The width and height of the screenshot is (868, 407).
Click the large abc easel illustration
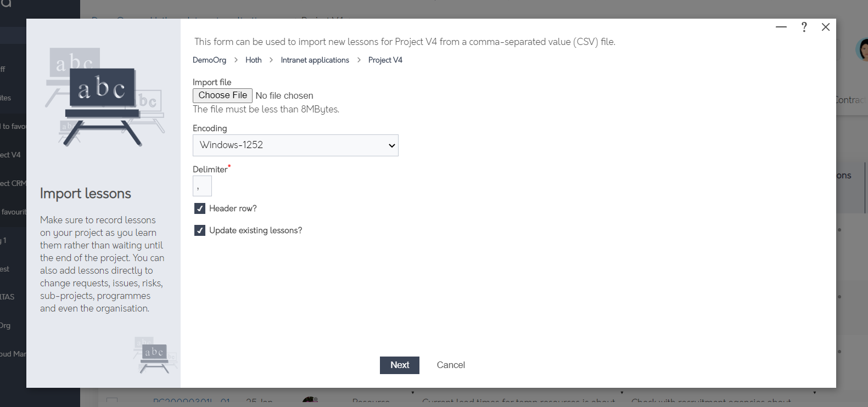104,97
